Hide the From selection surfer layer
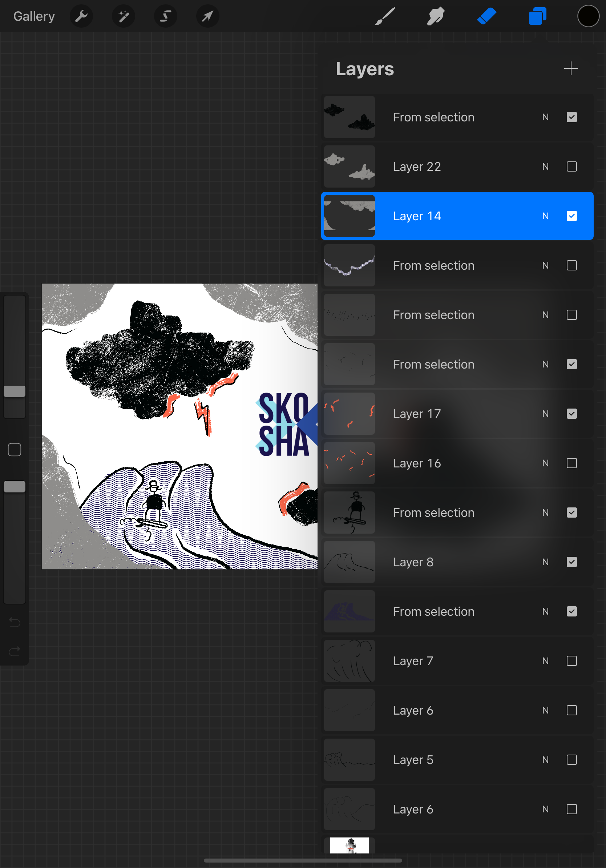The image size is (606, 868). click(x=571, y=513)
